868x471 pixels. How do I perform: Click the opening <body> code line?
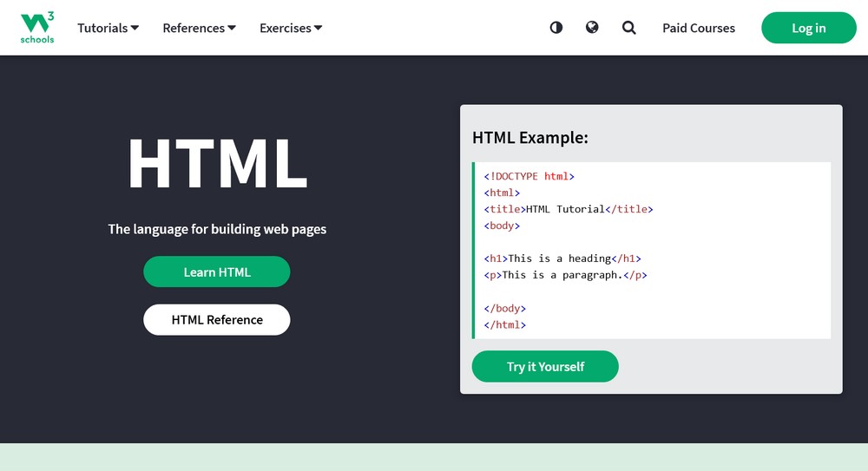[x=502, y=226]
